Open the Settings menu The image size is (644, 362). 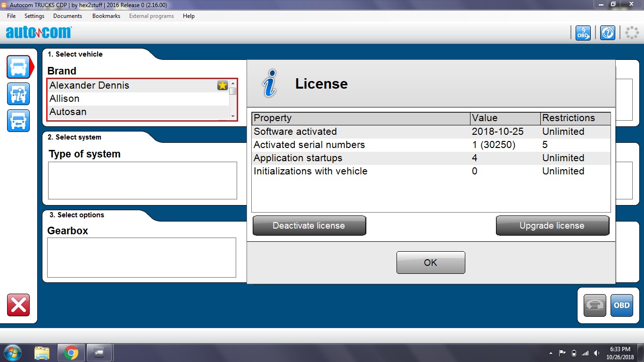34,16
